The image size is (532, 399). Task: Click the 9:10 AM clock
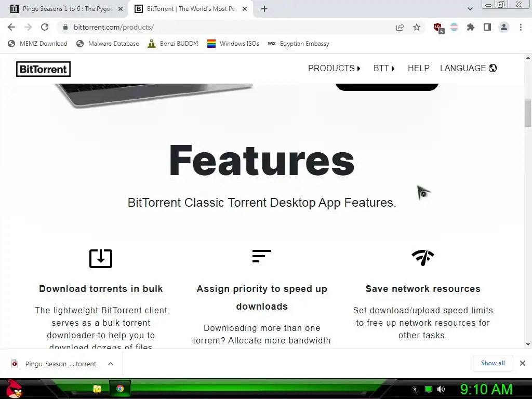[x=486, y=389]
